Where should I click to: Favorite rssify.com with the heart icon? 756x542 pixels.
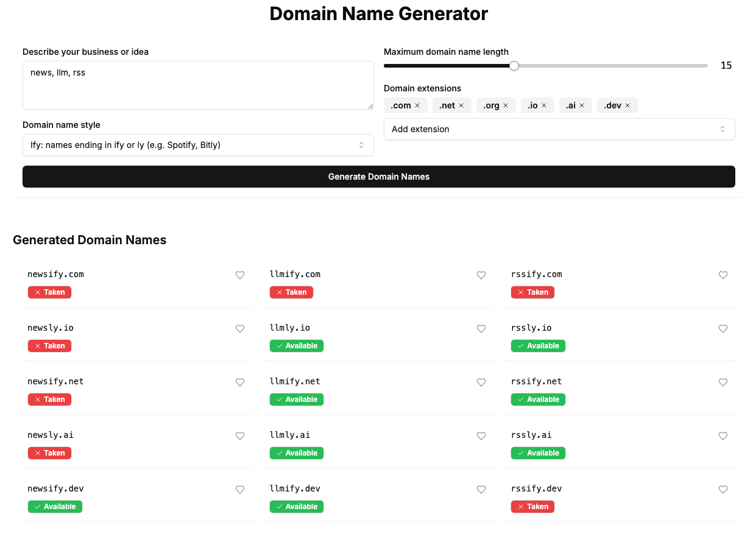[723, 275]
